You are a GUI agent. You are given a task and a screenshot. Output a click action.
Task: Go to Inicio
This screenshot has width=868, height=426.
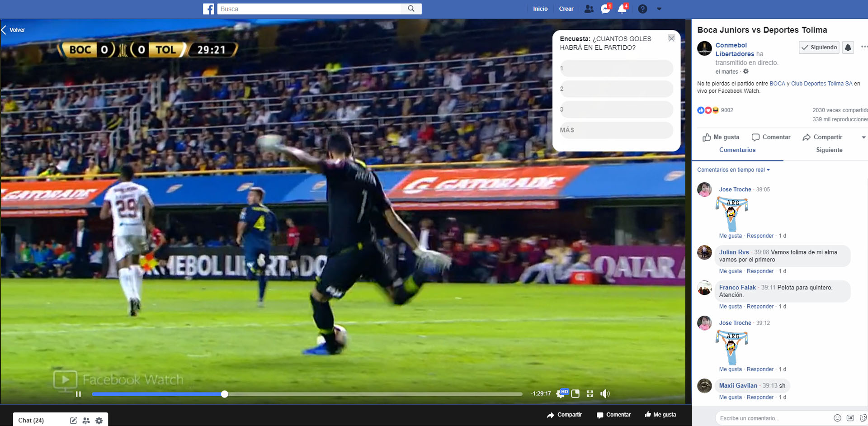540,9
